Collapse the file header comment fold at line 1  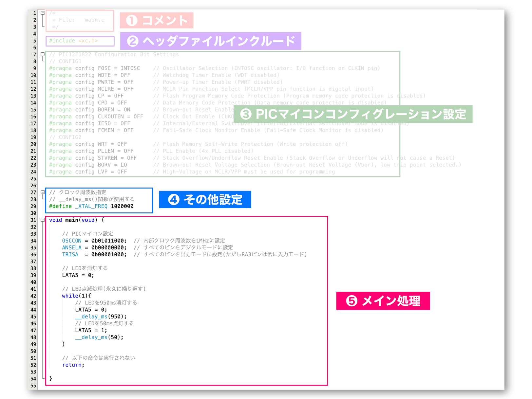click(43, 13)
